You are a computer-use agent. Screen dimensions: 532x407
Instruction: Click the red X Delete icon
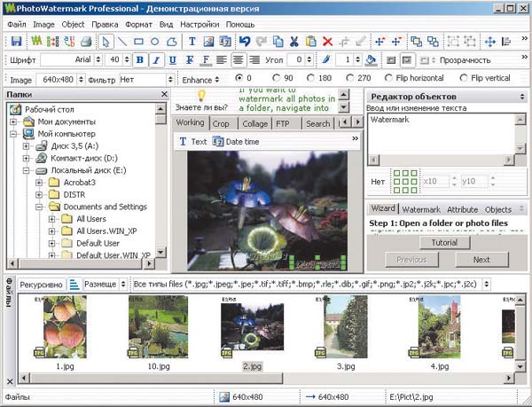(x=327, y=42)
